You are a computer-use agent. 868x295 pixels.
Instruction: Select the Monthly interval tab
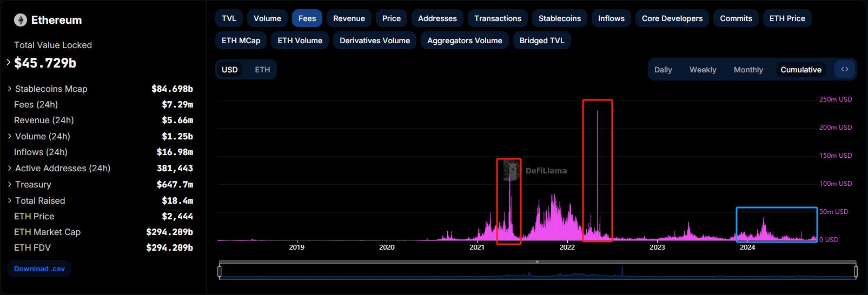point(748,70)
